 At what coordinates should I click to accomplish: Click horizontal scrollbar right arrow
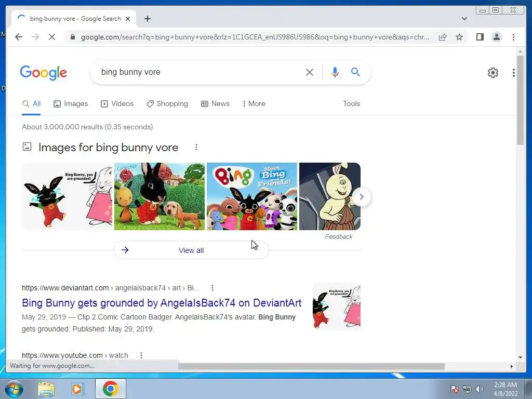(x=512, y=366)
